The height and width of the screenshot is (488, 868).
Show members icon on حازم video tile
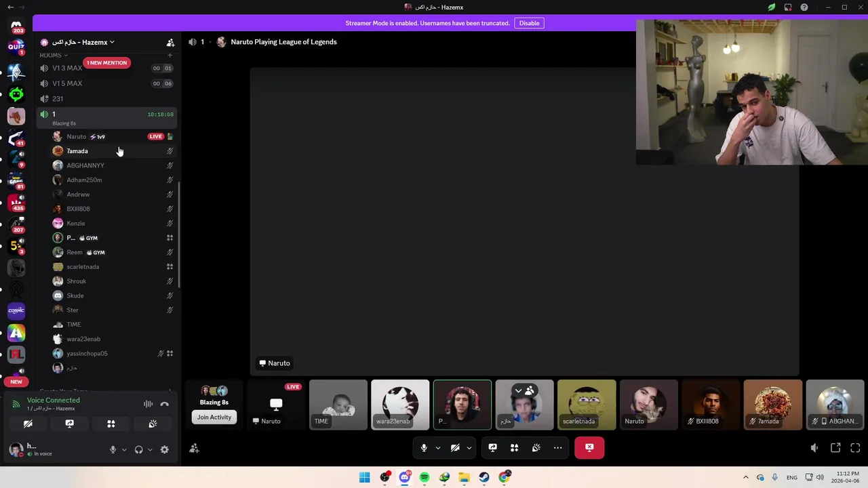[530, 391]
